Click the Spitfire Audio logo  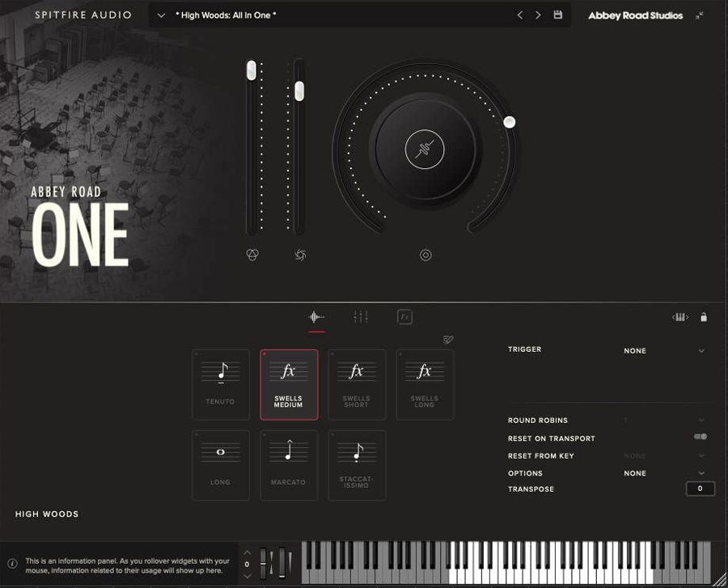click(x=83, y=15)
